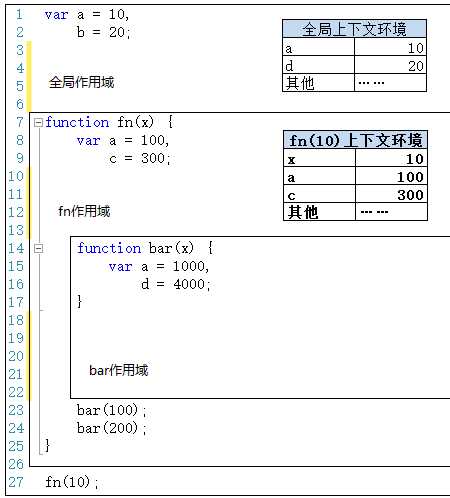Click the 'fn(10);' call line
450x498 pixels.
point(72,482)
